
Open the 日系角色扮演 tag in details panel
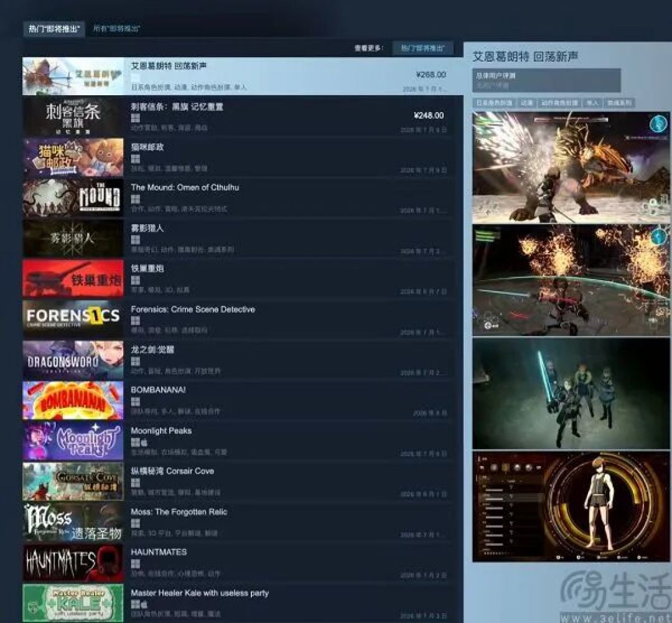(x=493, y=103)
